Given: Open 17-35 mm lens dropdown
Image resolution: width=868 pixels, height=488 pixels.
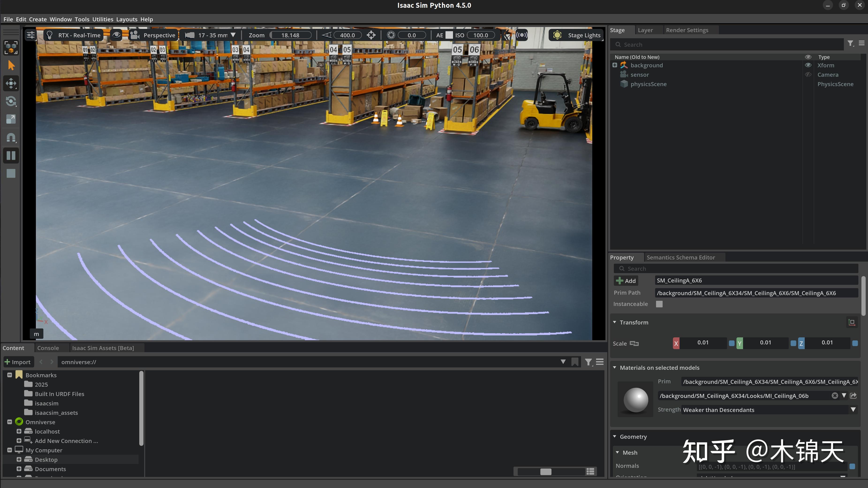Looking at the screenshot, I should [x=210, y=35].
